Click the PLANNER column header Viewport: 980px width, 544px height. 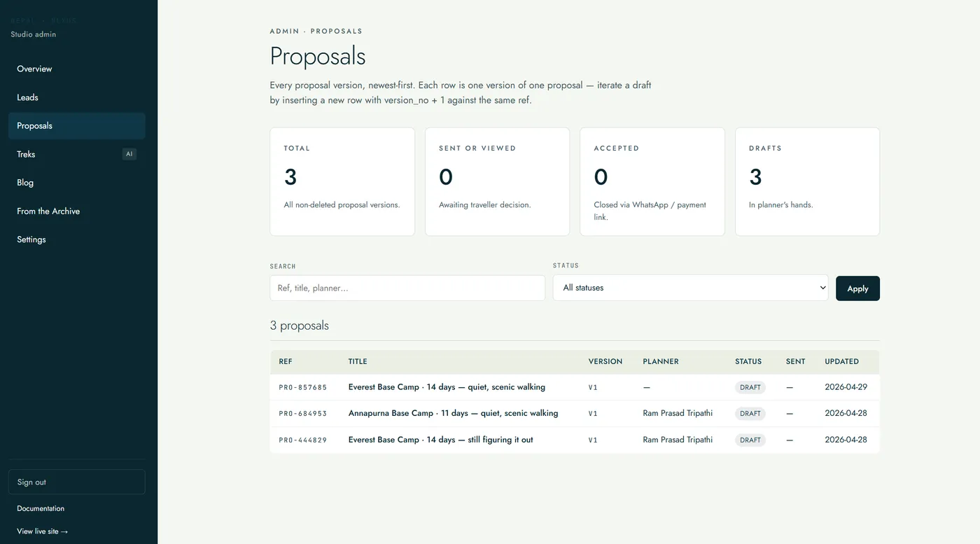[x=661, y=361]
